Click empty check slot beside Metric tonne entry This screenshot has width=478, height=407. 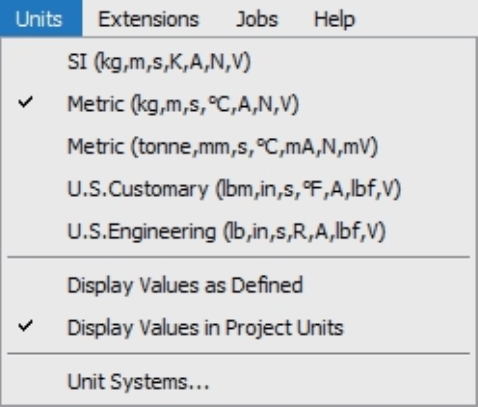click(26, 146)
